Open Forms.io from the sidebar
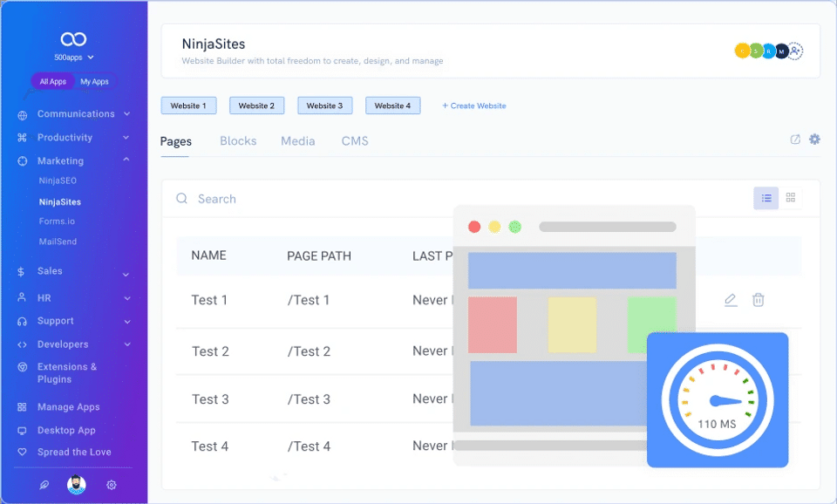 [x=57, y=221]
